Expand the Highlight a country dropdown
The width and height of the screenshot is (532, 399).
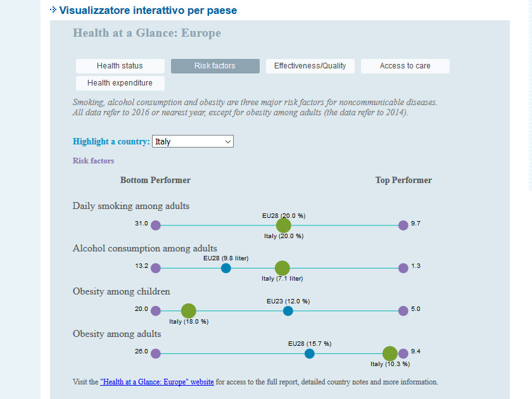coord(193,141)
